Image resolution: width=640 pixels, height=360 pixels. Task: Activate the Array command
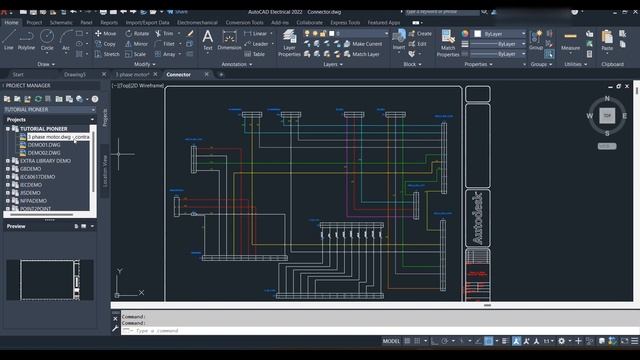[x=165, y=54]
